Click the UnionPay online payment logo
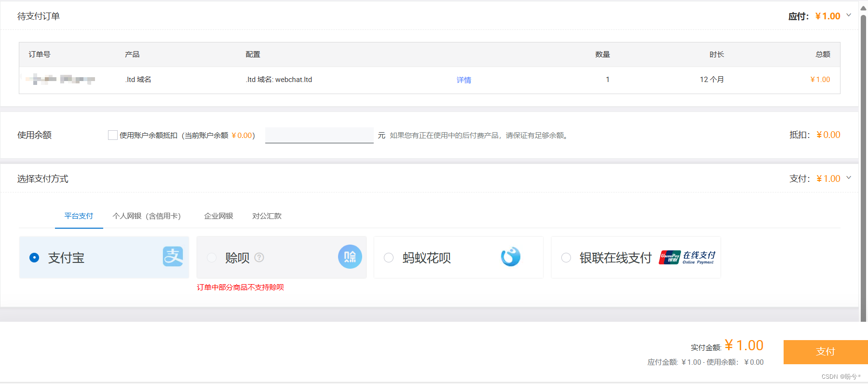The width and height of the screenshot is (868, 384). [x=687, y=258]
